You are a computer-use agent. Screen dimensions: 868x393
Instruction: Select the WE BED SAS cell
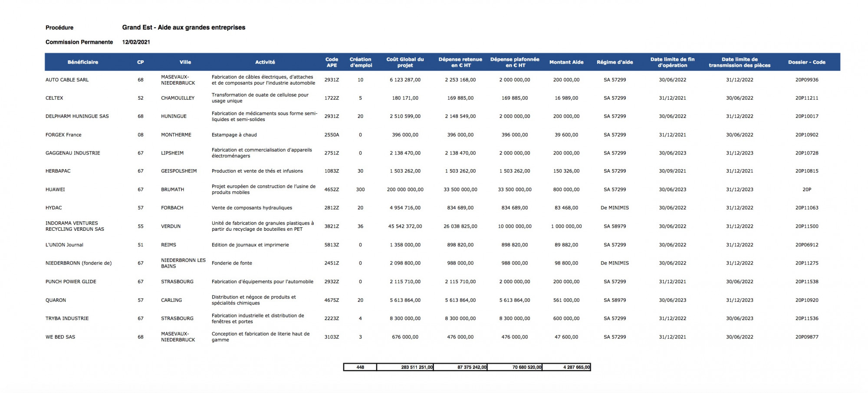click(60, 337)
